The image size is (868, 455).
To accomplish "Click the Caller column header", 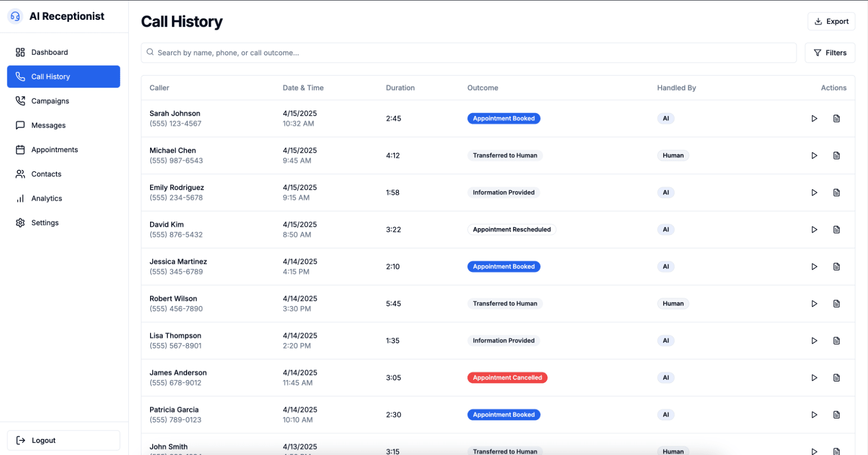I will tap(159, 88).
